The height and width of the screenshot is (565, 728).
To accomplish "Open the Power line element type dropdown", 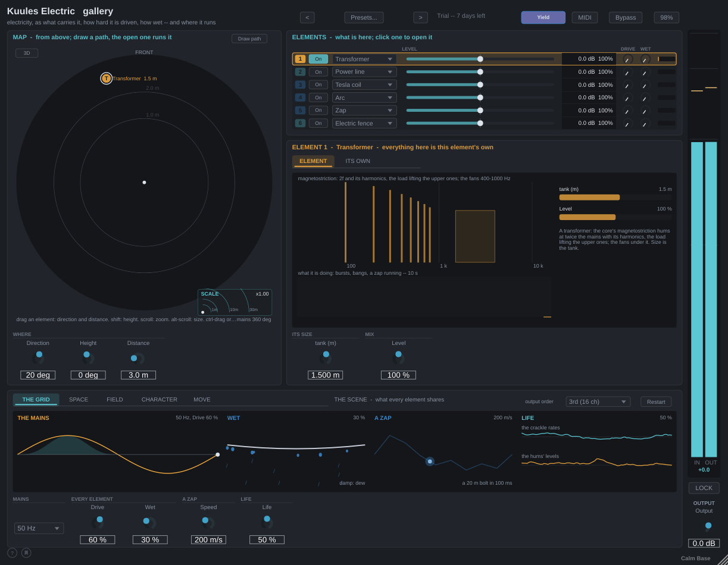I will click(x=364, y=72).
